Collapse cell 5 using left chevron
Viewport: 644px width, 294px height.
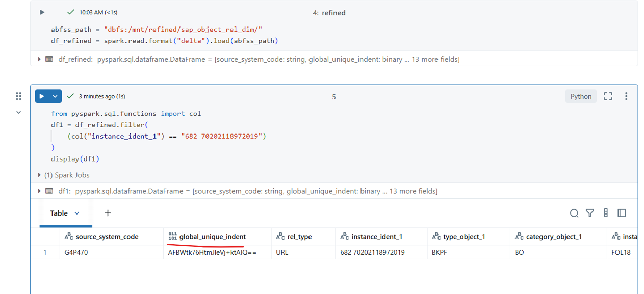19,112
